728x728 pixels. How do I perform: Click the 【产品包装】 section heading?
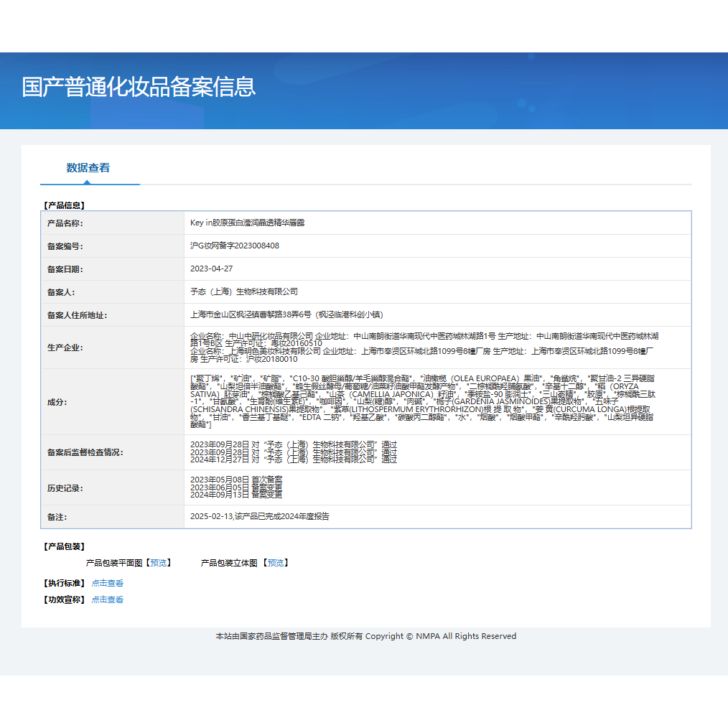point(63,546)
